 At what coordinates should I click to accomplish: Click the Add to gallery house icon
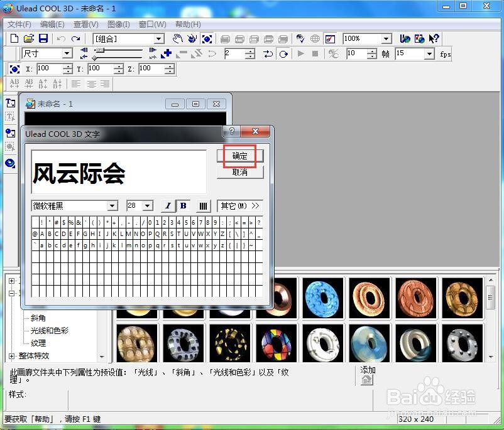[x=366, y=380]
